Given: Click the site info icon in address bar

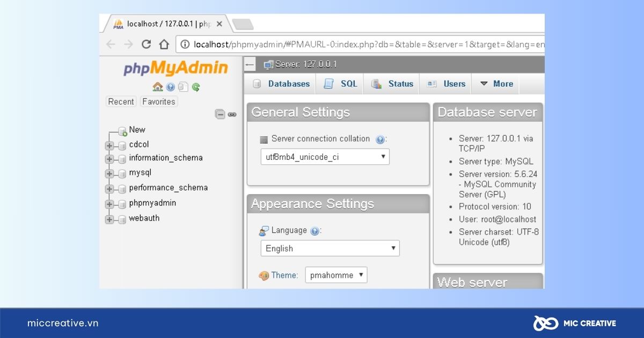Looking at the screenshot, I should pyautogui.click(x=185, y=45).
